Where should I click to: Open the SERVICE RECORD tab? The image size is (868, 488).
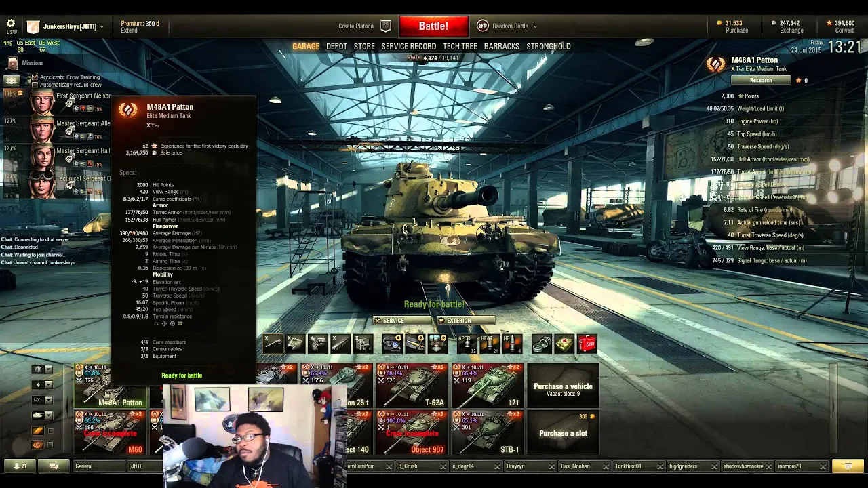(409, 47)
